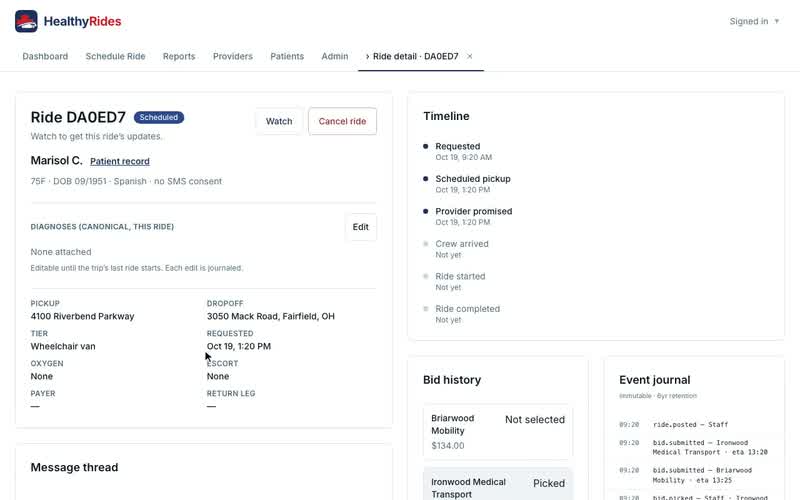Image resolution: width=800 pixels, height=500 pixels.
Task: Click the Cancel ride button
Action: pos(342,121)
